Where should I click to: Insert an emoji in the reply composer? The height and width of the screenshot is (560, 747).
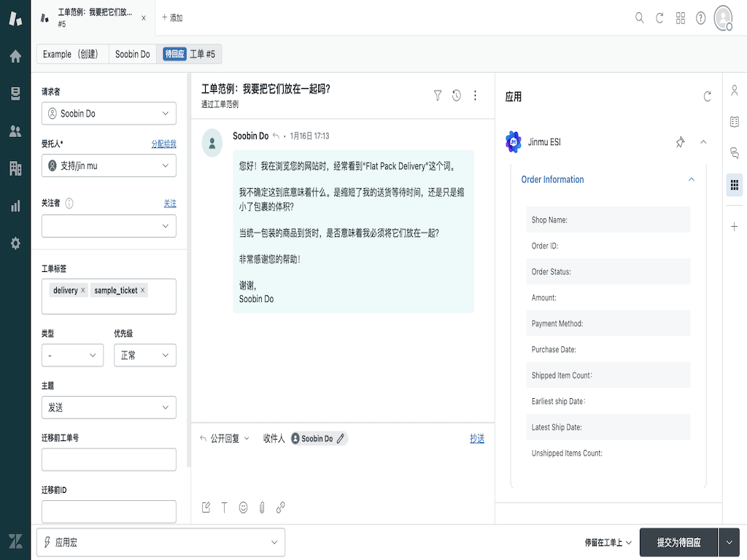click(x=243, y=507)
